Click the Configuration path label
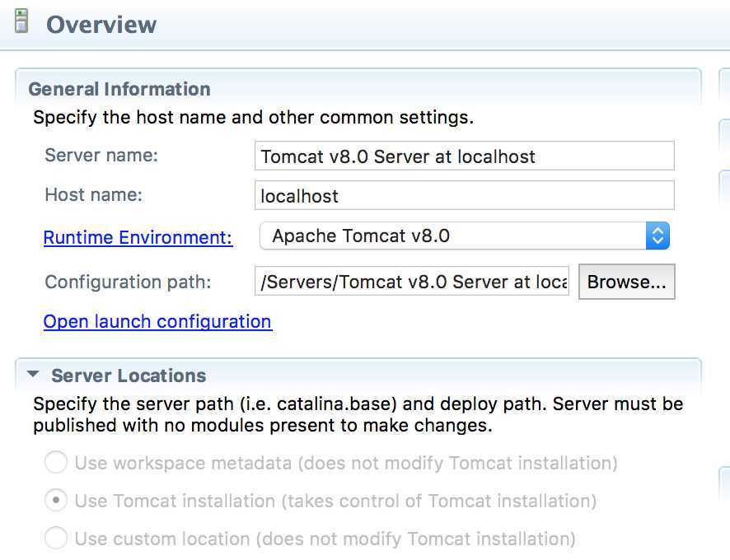Screen dimensions: 730x560 click(128, 282)
